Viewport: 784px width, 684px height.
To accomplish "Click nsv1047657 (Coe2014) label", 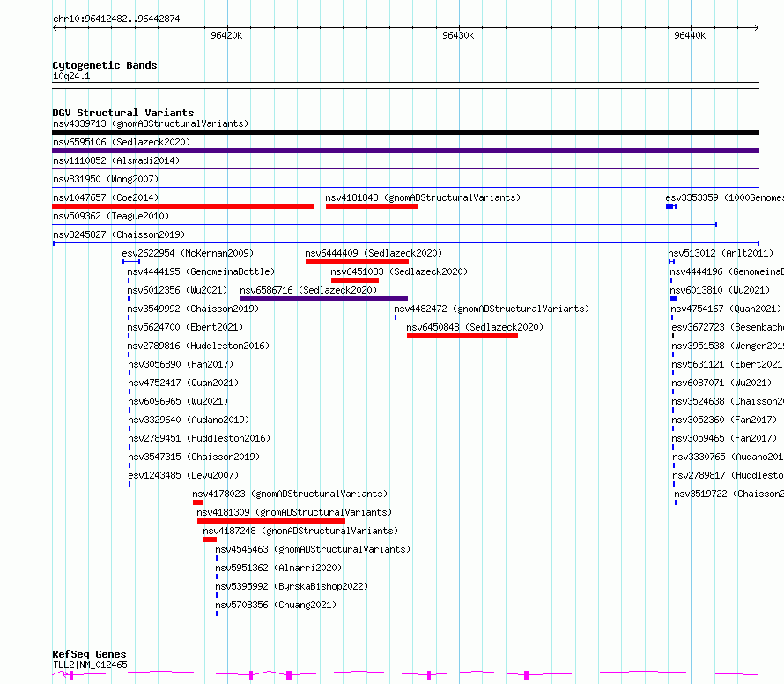I will coord(106,197).
